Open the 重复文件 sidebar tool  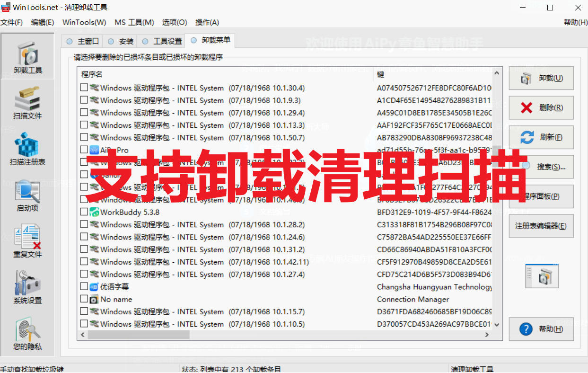[x=28, y=242]
